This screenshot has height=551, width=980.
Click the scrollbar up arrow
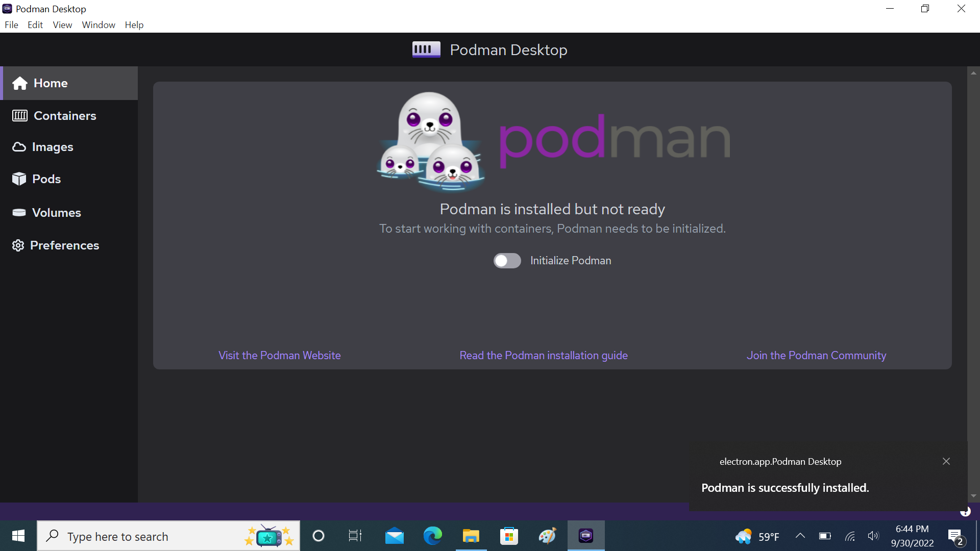click(973, 73)
